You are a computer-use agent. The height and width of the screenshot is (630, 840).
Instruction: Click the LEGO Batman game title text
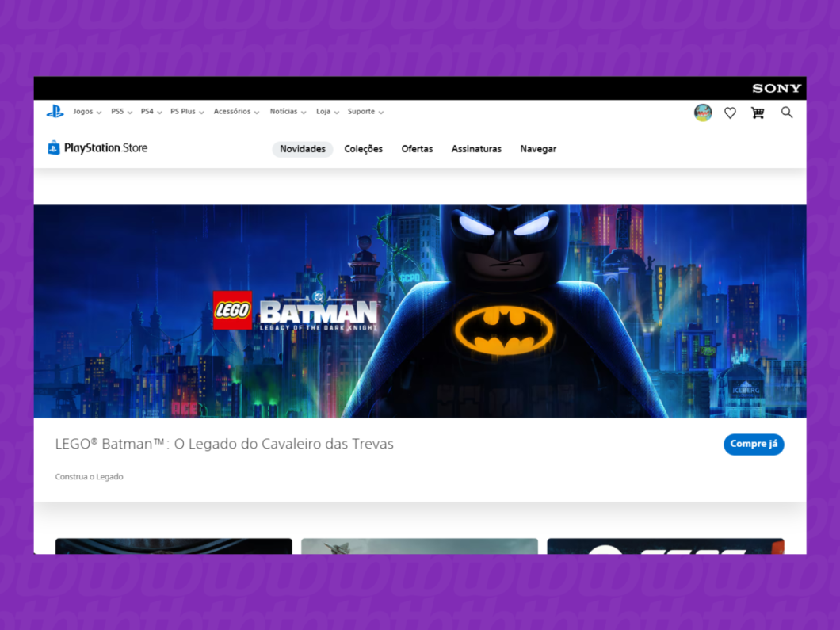click(224, 444)
